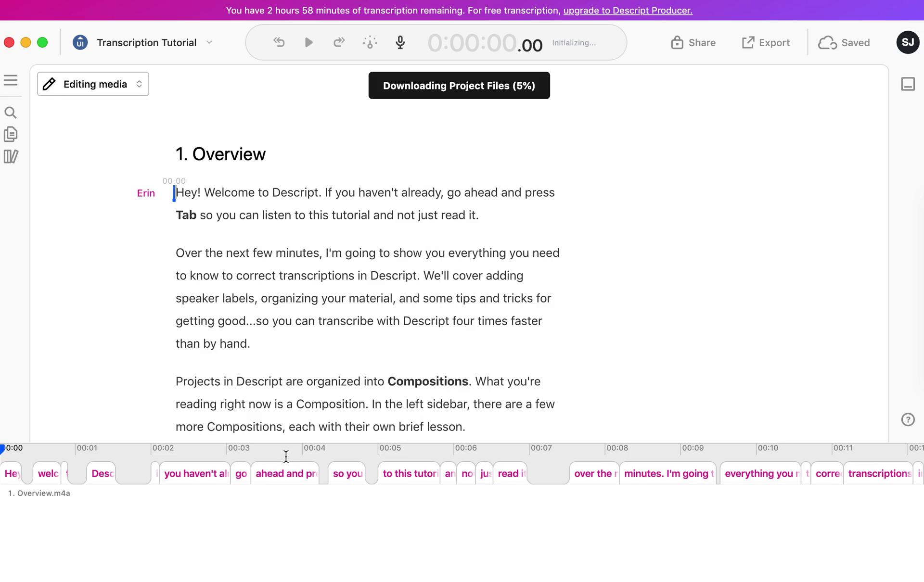This screenshot has width=924, height=582.
Task: Open the Transcription Tutorial project dropdown
Action: tap(210, 42)
